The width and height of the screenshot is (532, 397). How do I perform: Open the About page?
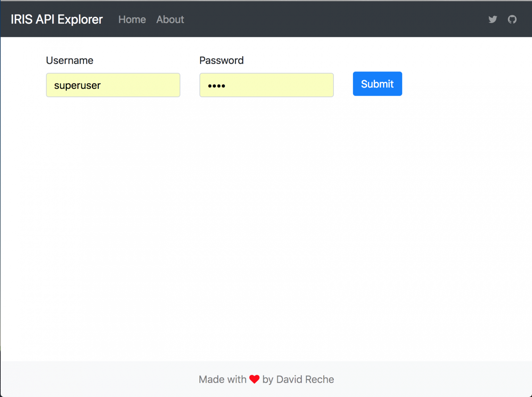170,20
